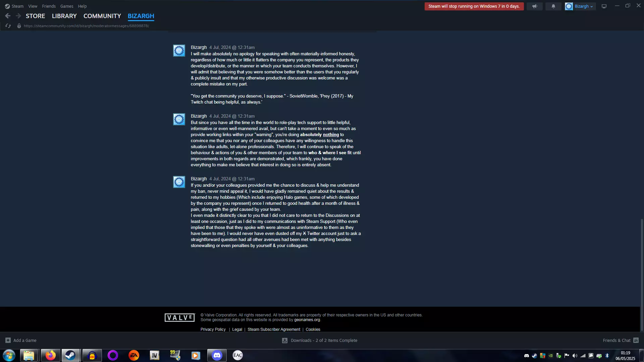Go back with the back arrow
The width and height of the screenshot is (644, 362).
point(8,16)
